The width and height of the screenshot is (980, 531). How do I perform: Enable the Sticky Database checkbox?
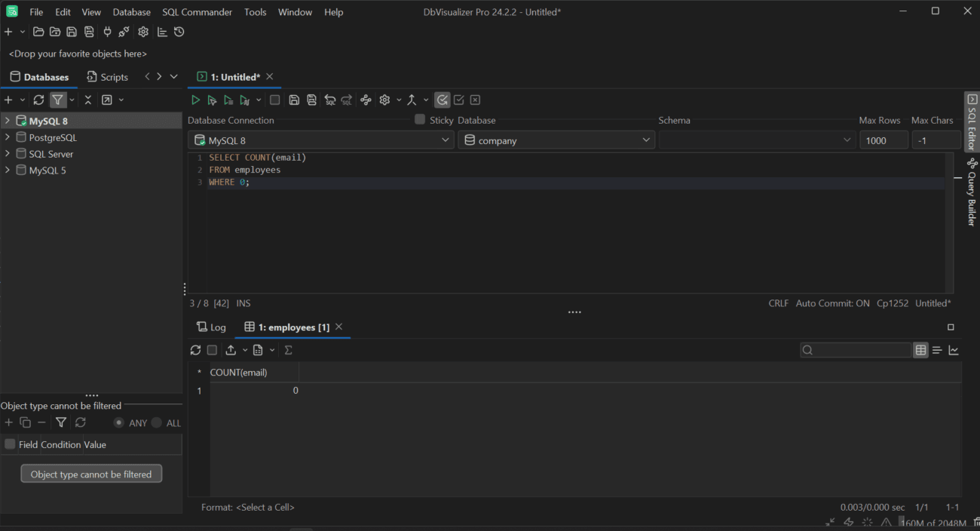coord(419,120)
